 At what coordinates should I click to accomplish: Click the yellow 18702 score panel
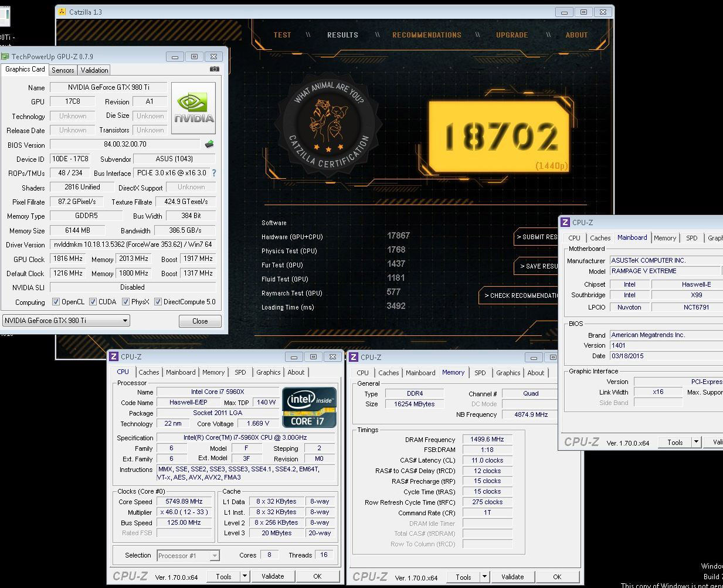pyautogui.click(x=498, y=137)
